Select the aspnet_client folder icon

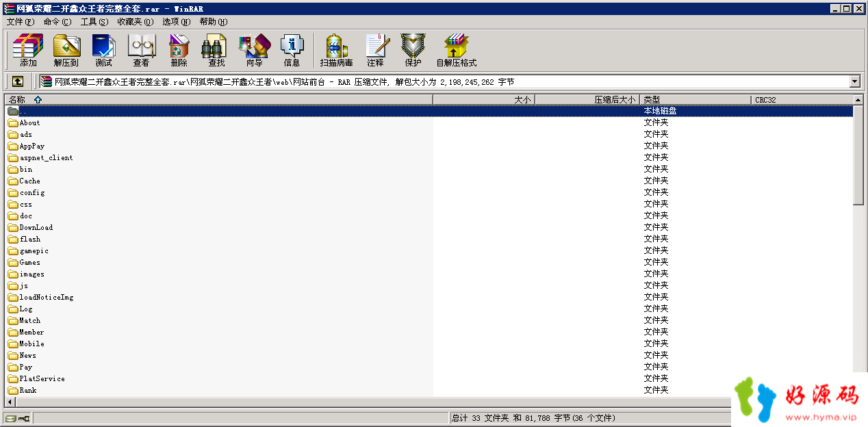[13, 158]
